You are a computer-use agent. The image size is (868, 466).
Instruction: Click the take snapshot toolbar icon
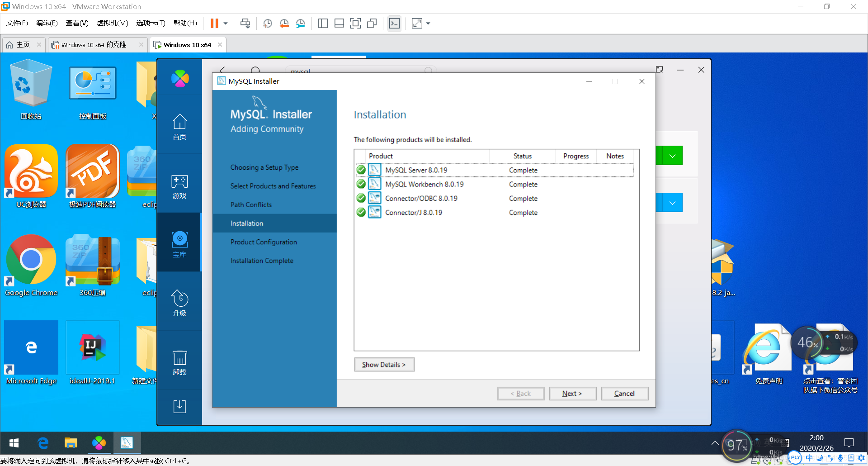268,23
